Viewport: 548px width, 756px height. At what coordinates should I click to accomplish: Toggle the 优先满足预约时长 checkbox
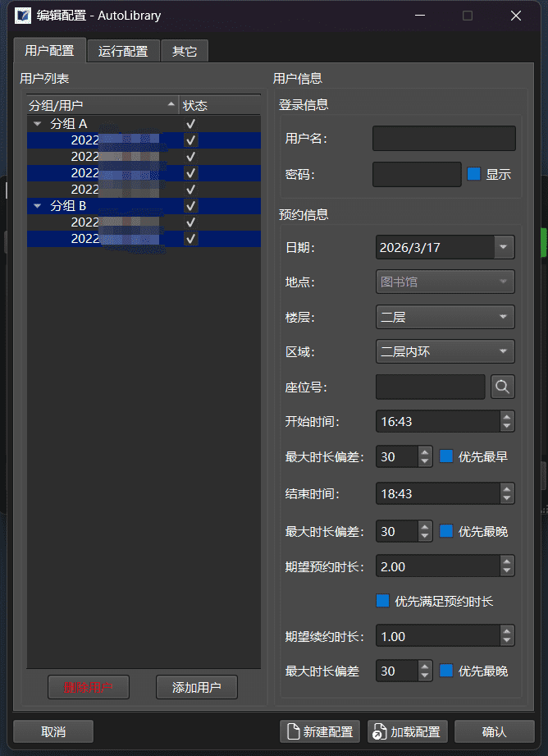tap(382, 601)
